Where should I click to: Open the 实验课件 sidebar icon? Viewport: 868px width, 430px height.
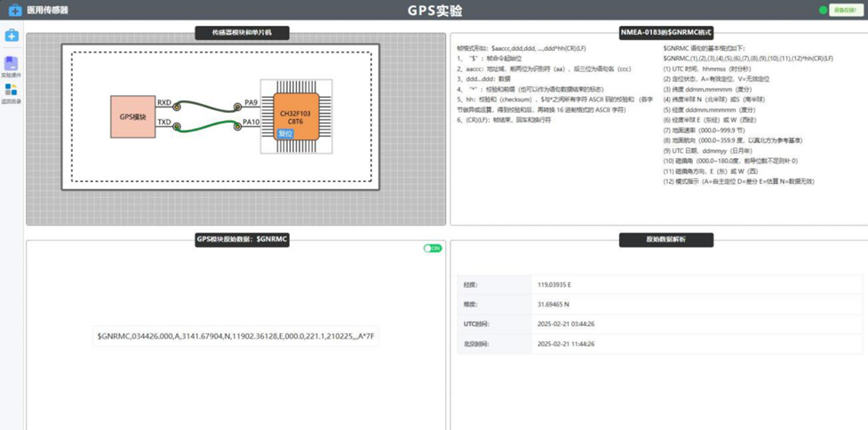pyautogui.click(x=11, y=64)
